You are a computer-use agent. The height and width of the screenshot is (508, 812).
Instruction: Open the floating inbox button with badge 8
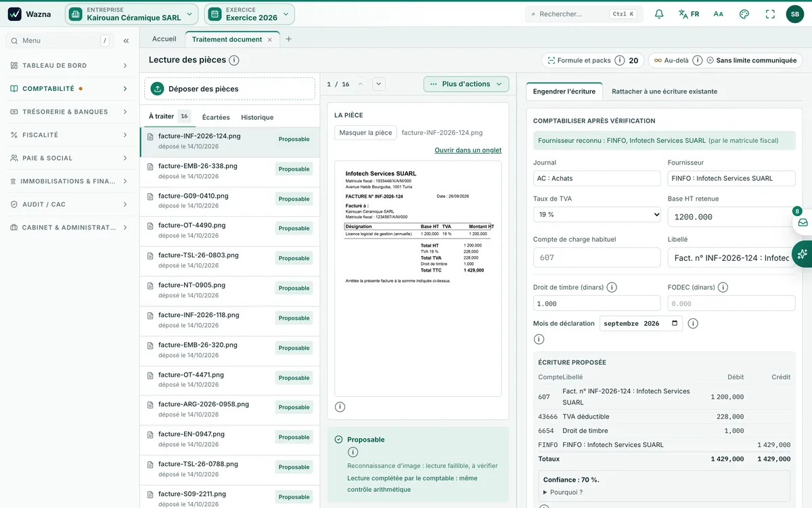[803, 221]
